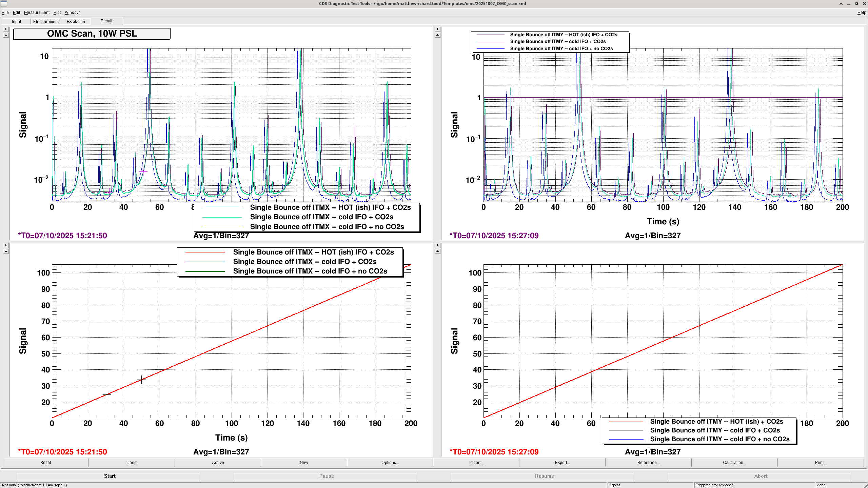Click right-arrow button beside OMC Scan title
This screenshot has height=488, width=868.
tap(6, 29)
